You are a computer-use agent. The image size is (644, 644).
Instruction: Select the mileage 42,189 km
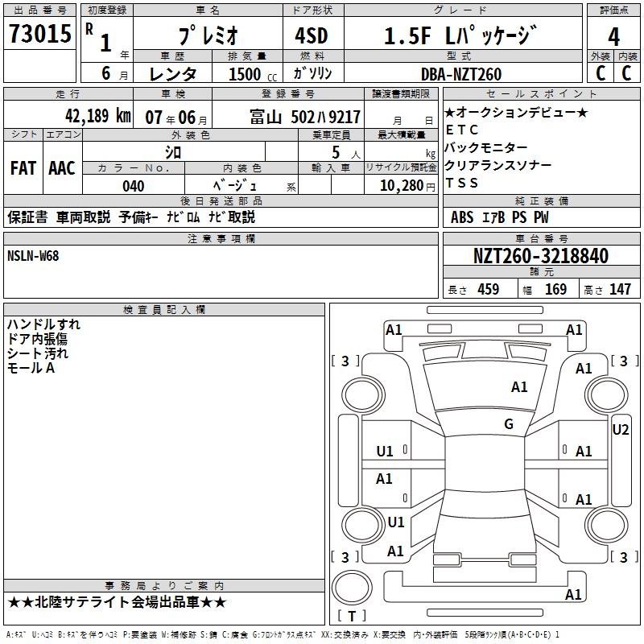click(98, 116)
